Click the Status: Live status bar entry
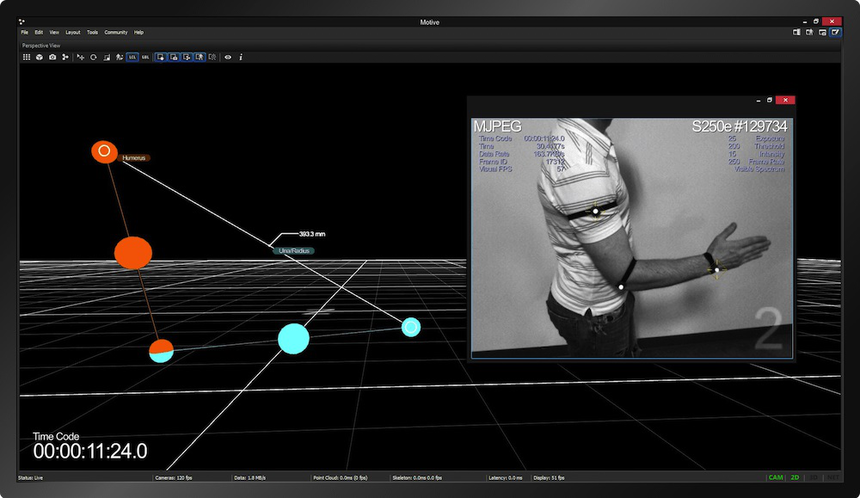 point(31,478)
